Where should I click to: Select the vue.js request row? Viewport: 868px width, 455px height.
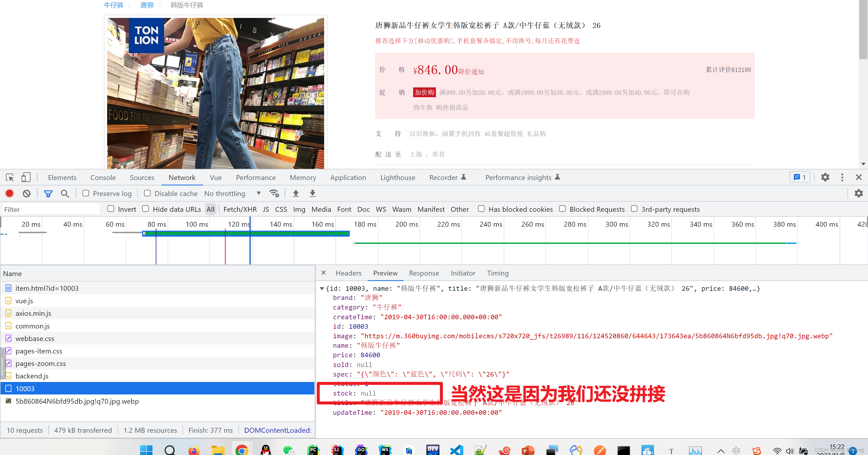click(157, 301)
